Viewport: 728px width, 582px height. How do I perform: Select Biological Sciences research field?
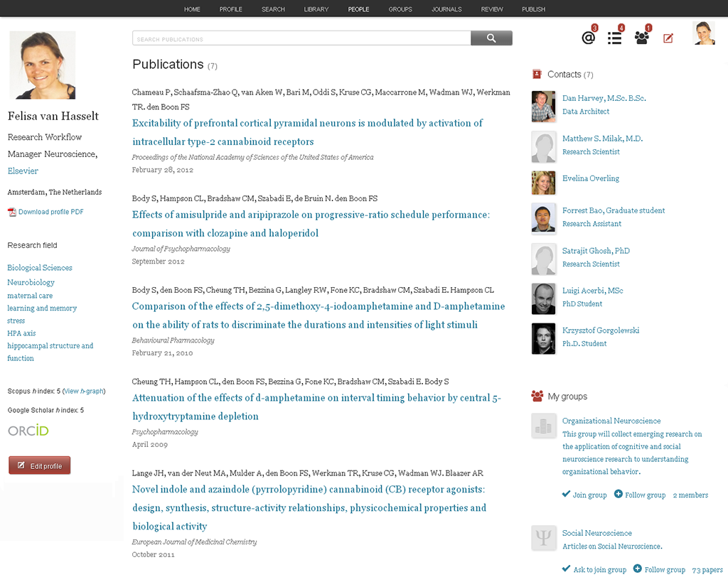(x=40, y=268)
